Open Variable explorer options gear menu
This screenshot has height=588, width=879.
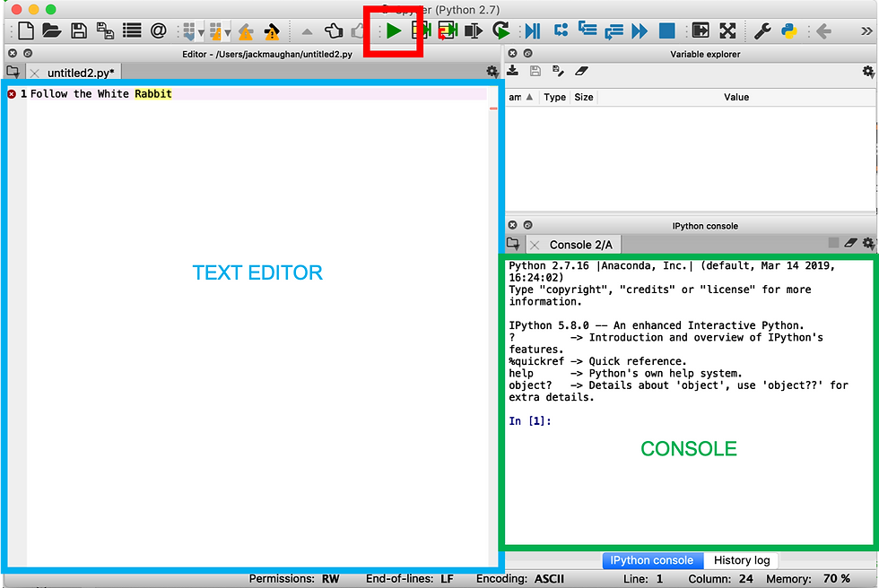click(x=868, y=72)
